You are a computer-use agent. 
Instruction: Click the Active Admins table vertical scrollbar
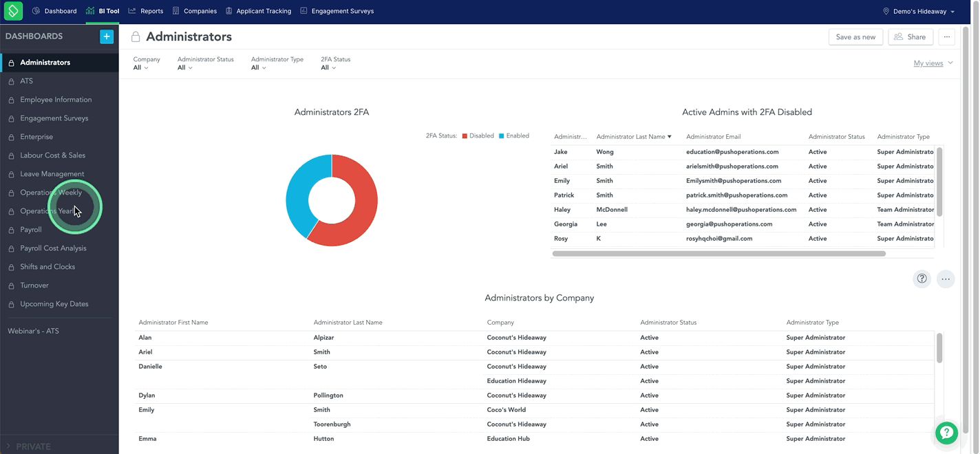(939, 181)
